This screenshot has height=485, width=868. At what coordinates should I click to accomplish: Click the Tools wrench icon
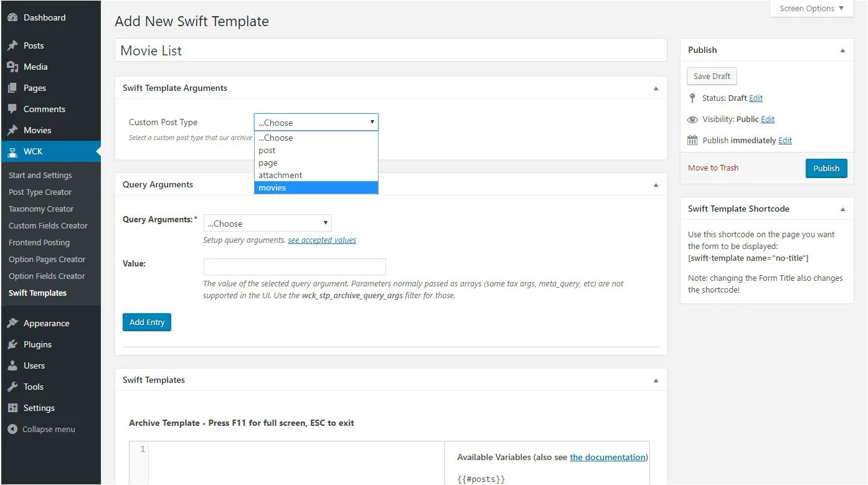pos(12,387)
